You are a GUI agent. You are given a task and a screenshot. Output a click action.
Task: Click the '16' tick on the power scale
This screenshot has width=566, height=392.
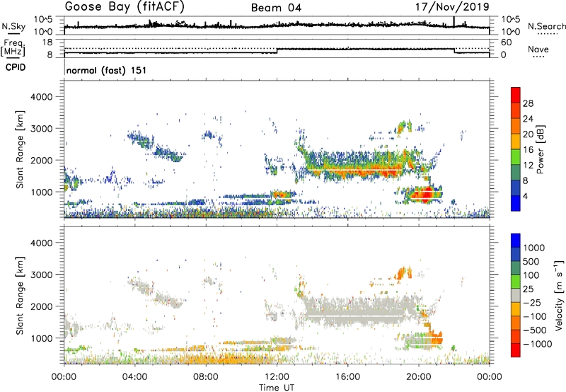tap(528, 150)
